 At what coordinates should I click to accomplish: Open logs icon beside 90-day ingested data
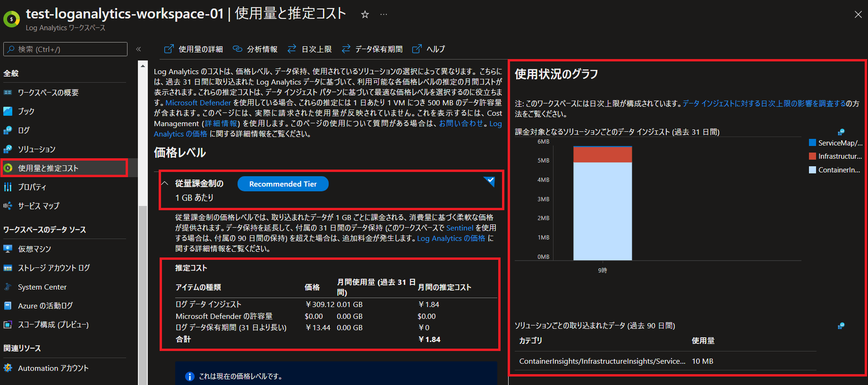point(841,325)
